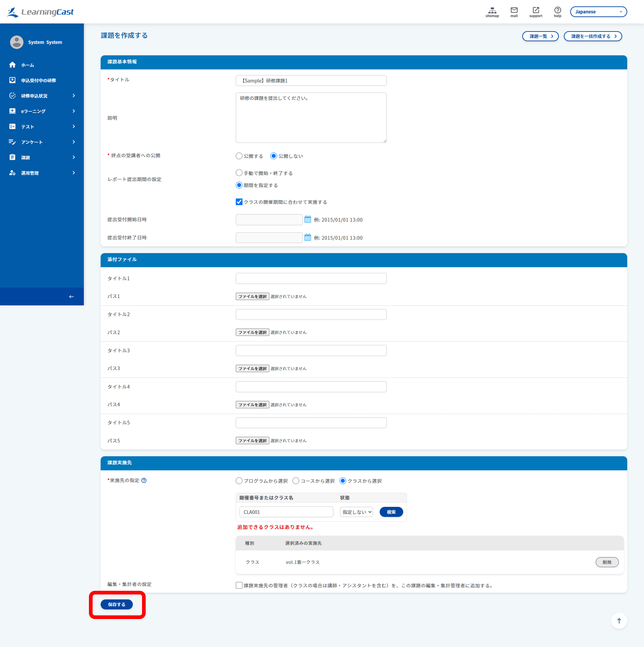Open the ホーム sidebar menu item

(x=42, y=65)
